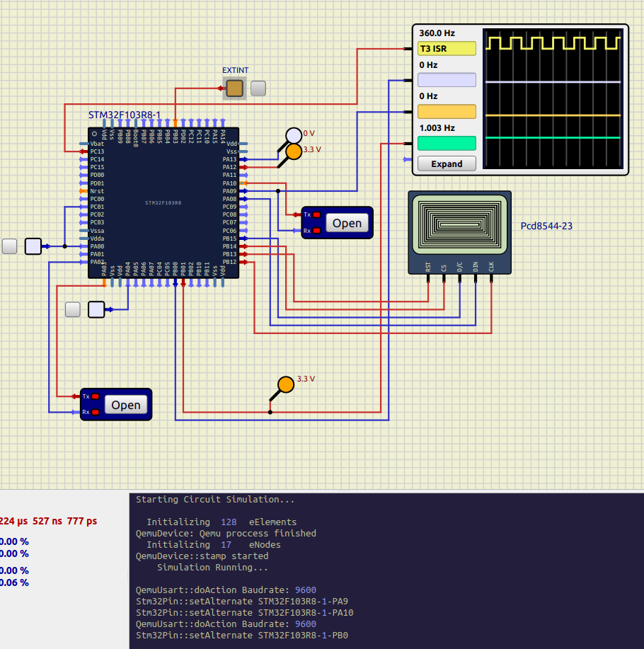
Task: Click the gray square beside the EXTINT button
Action: click(259, 88)
